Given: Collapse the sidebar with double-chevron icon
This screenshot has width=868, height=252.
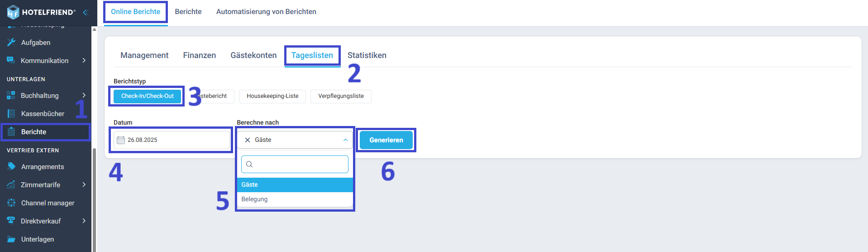Looking at the screenshot, I should tap(86, 12).
